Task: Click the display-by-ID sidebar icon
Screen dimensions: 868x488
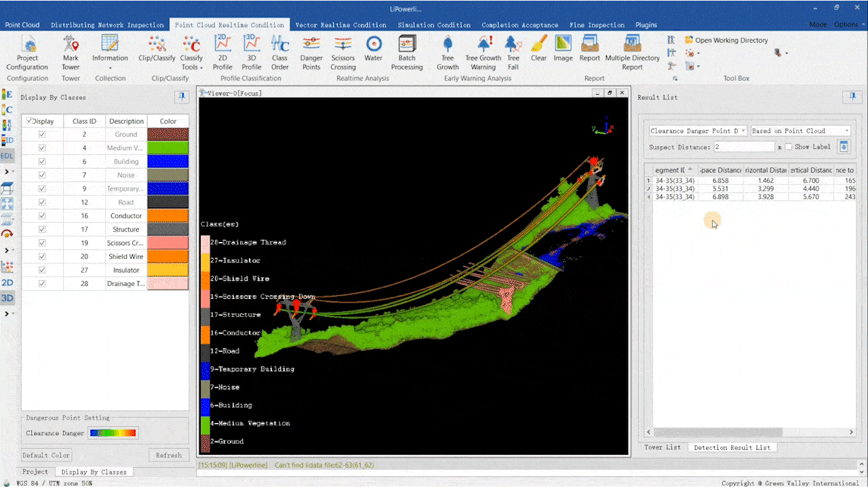Action: pyautogui.click(x=7, y=140)
